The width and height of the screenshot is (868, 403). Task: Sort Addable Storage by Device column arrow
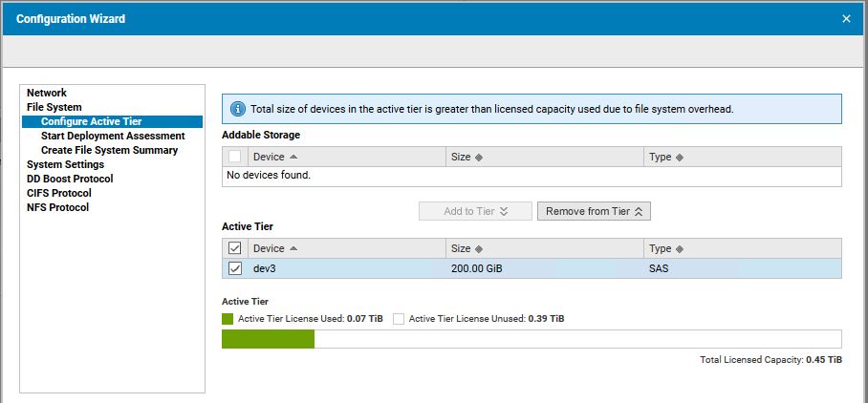pos(293,157)
